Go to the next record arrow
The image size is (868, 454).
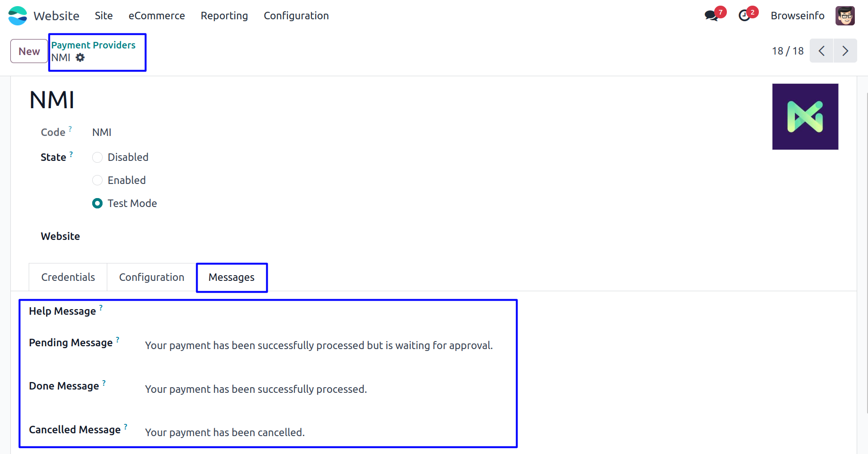[845, 51]
